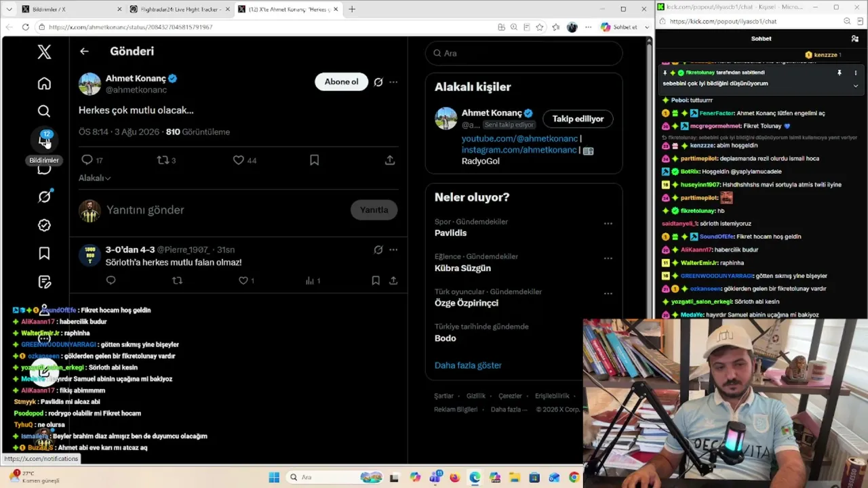Open Google Chrome from the taskbar
868x488 pixels.
574,477
